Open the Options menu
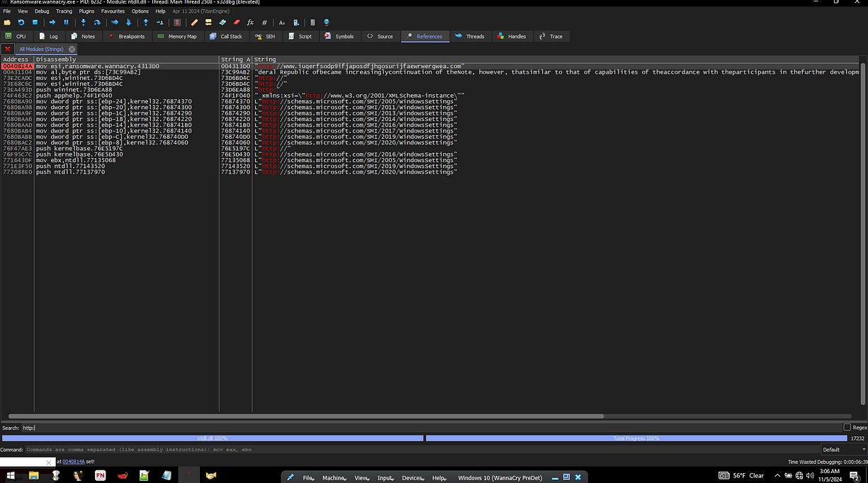Image resolution: width=868 pixels, height=483 pixels. click(x=140, y=11)
